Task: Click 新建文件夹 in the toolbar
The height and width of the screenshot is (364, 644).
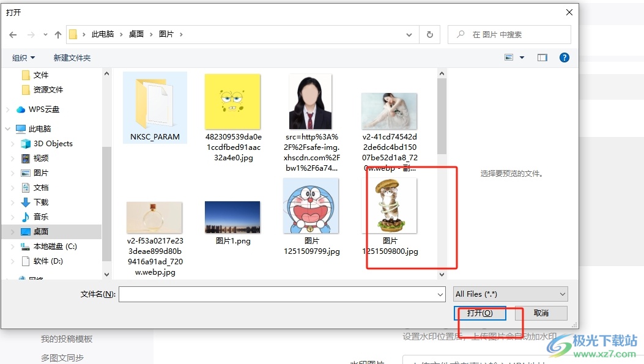Action: point(72,58)
